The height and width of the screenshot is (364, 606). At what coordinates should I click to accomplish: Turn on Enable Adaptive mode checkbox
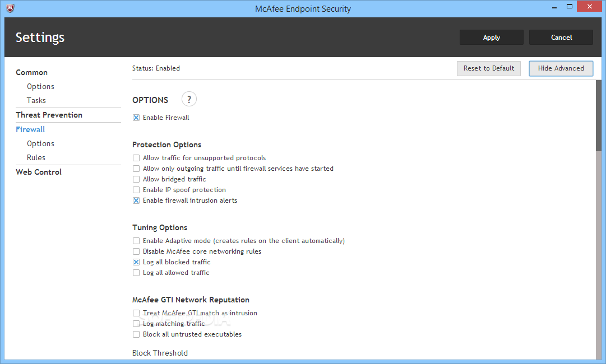[136, 241]
